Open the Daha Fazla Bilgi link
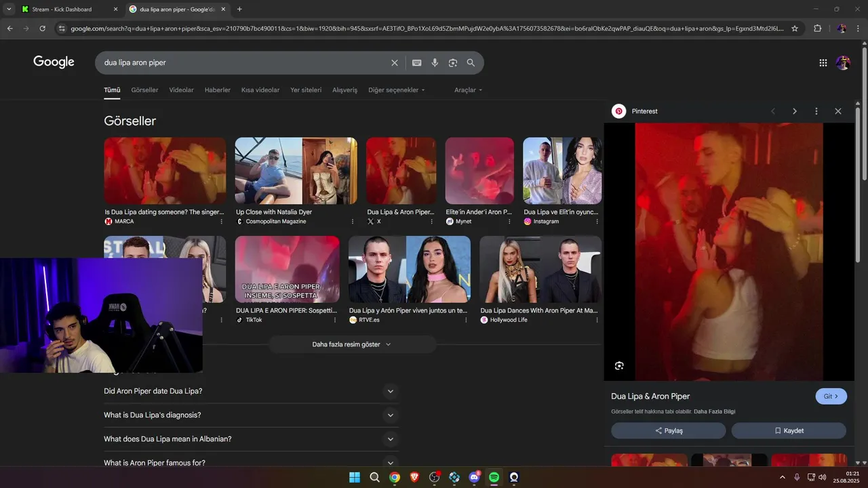This screenshot has height=488, width=868. tap(714, 411)
